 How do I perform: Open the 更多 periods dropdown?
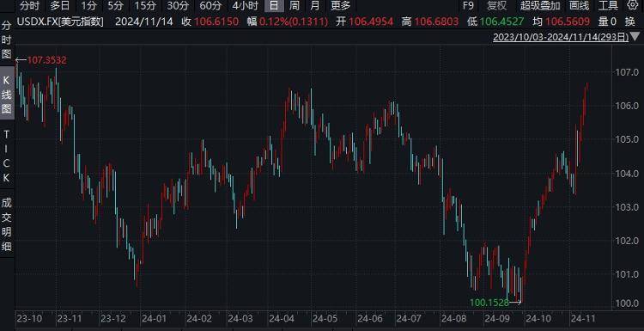341,6
